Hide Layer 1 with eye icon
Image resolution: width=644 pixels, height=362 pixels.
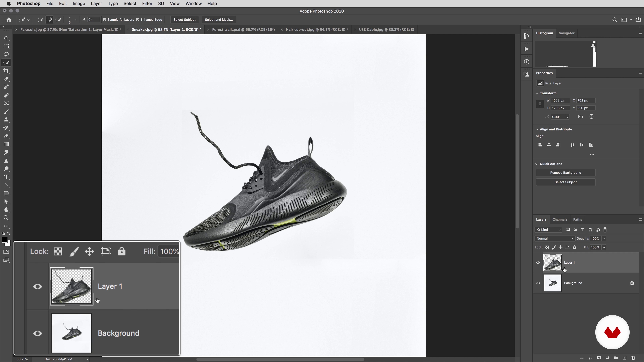point(538,263)
